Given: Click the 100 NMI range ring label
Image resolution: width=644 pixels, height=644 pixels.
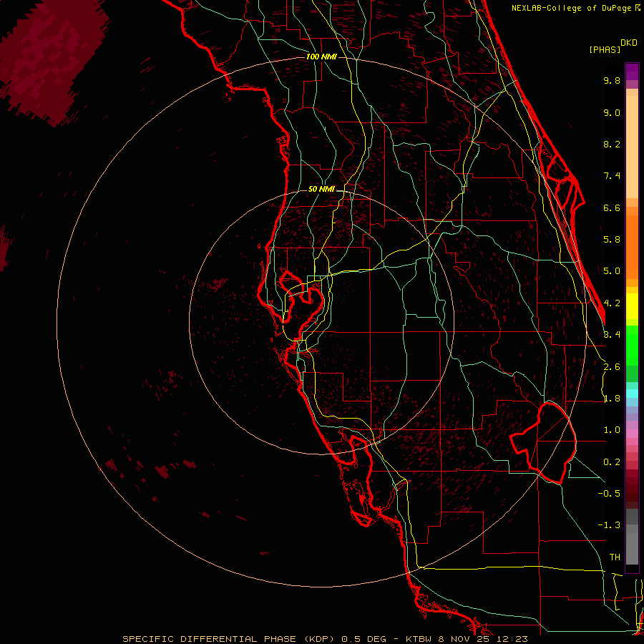Looking at the screenshot, I should coord(321,57).
